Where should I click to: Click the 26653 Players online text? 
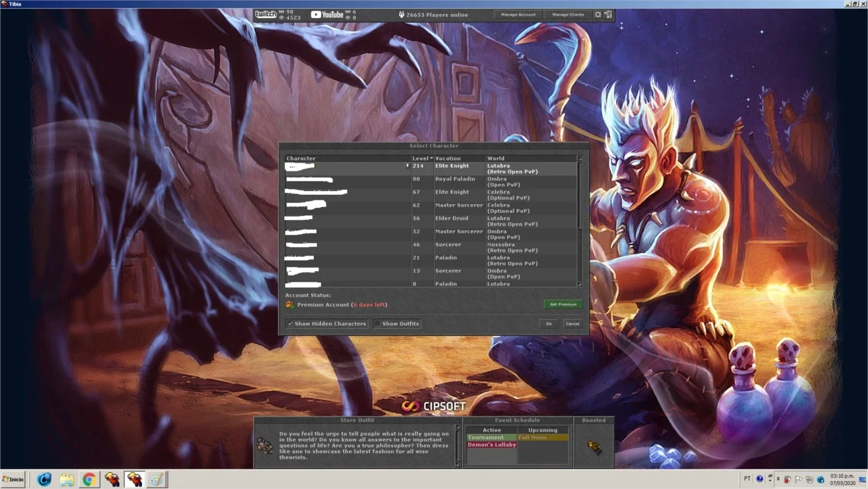click(437, 15)
